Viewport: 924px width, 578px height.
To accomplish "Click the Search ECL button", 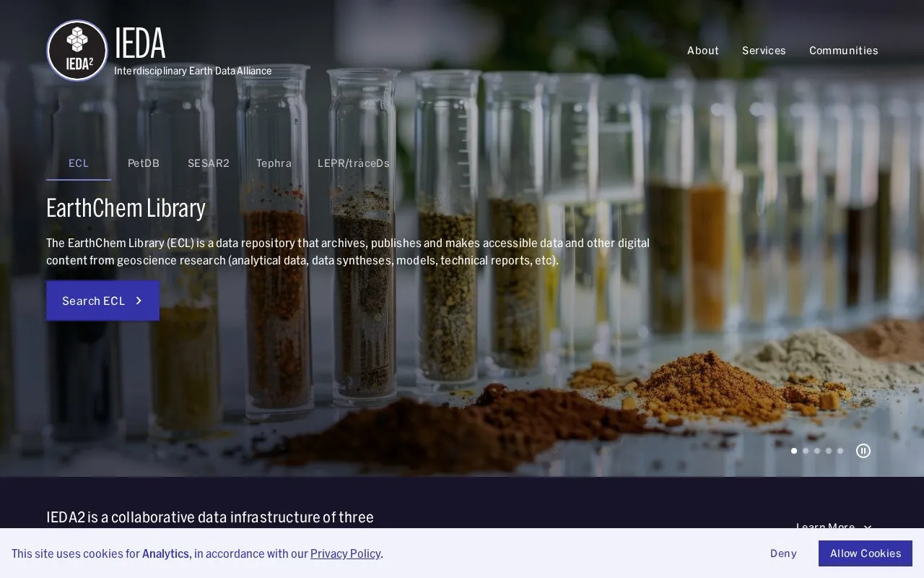I will (x=103, y=301).
